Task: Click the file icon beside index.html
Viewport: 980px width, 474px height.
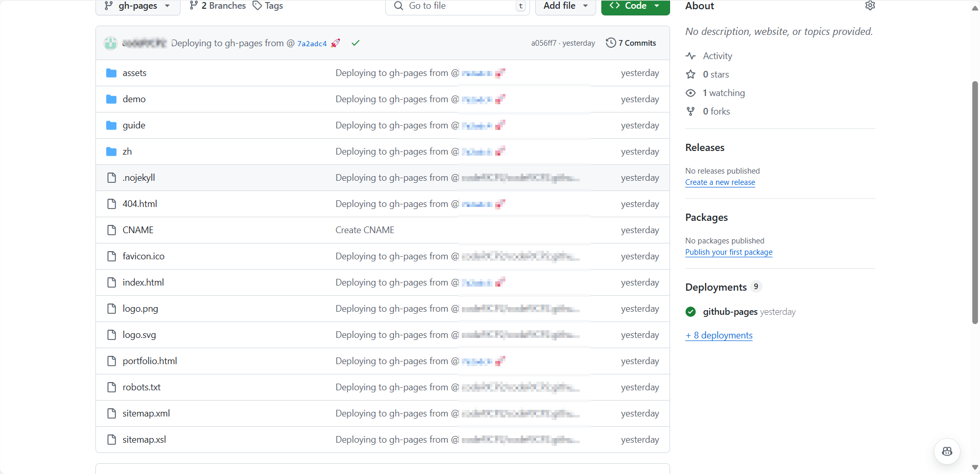Action: pos(111,282)
